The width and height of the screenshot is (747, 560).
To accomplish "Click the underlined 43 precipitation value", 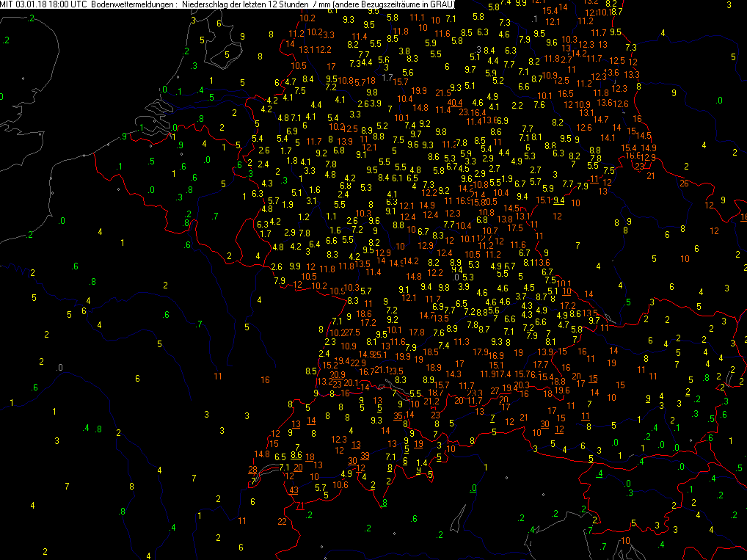I will 294,490.
